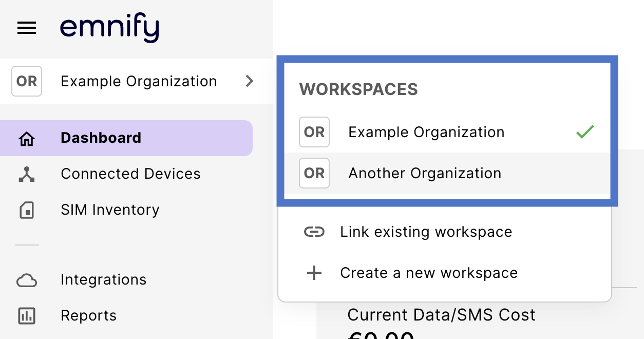Go to Connected Devices
Screen dimensions: 644x339
(130, 174)
